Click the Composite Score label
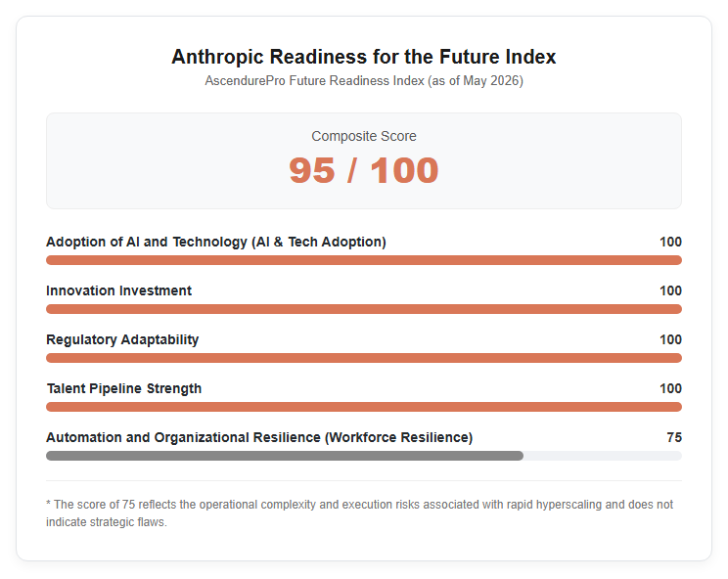The height and width of the screenshot is (579, 728). click(x=364, y=136)
